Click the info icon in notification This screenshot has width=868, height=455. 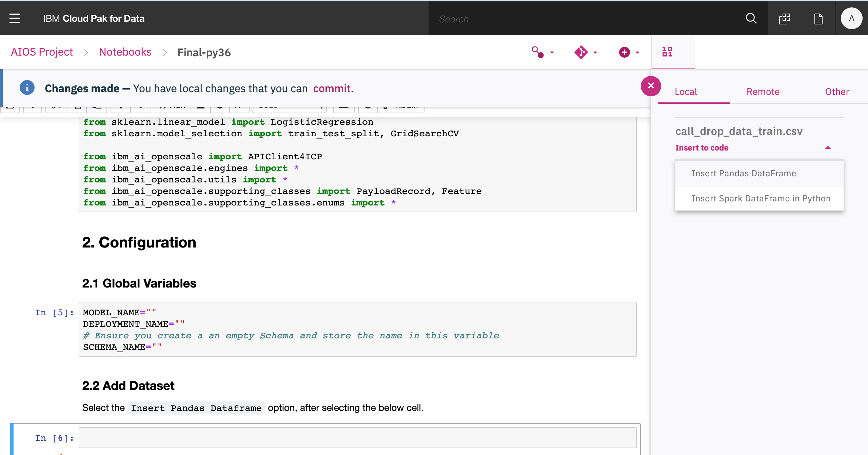click(x=27, y=88)
